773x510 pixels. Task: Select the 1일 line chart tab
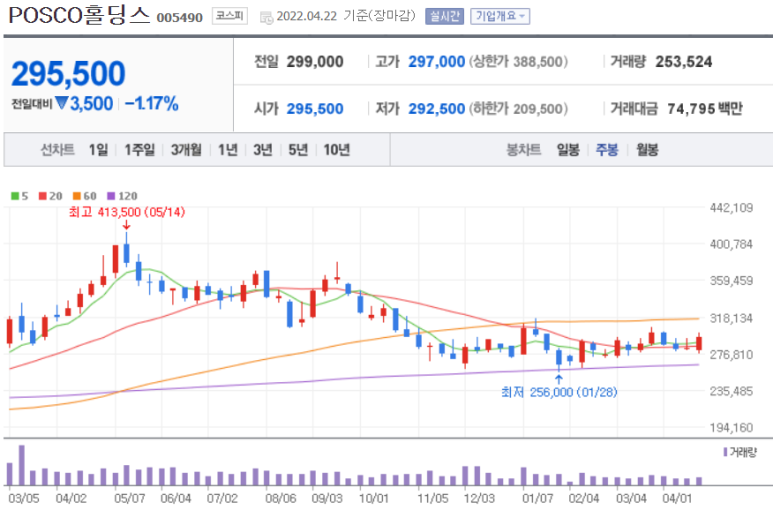point(98,150)
